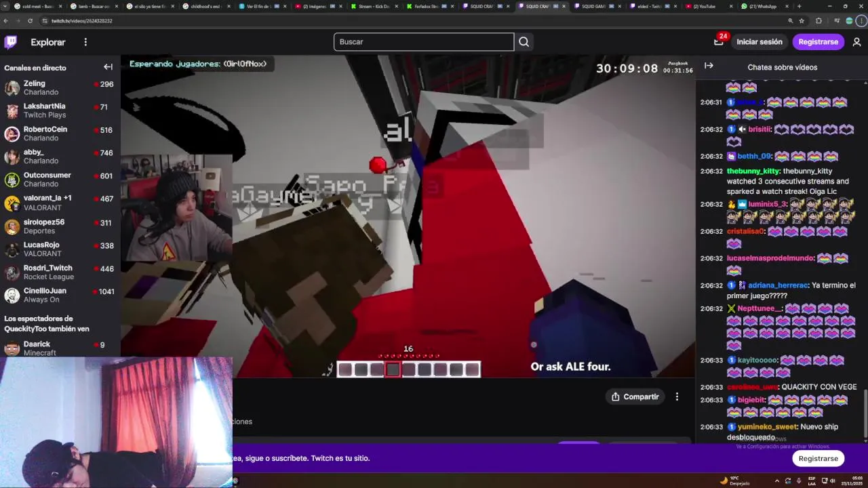Open the taskbar volume icon

[x=832, y=481]
